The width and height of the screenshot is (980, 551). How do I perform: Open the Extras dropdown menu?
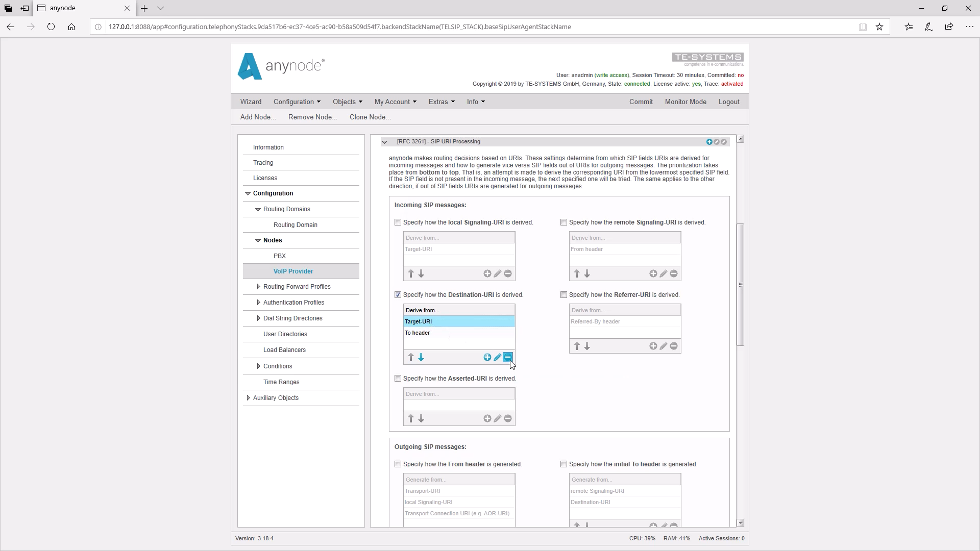[442, 102]
